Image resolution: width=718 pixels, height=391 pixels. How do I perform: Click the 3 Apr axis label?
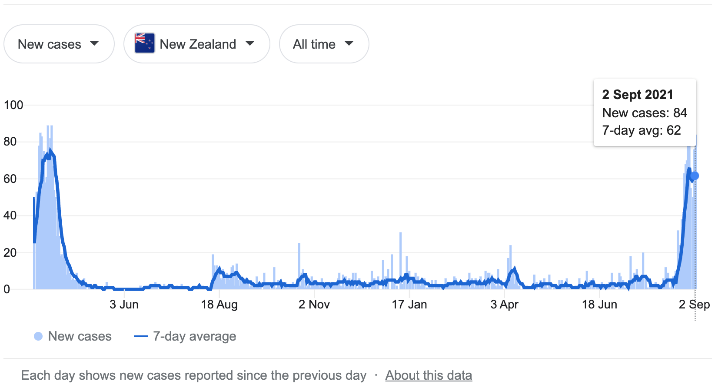(505, 304)
